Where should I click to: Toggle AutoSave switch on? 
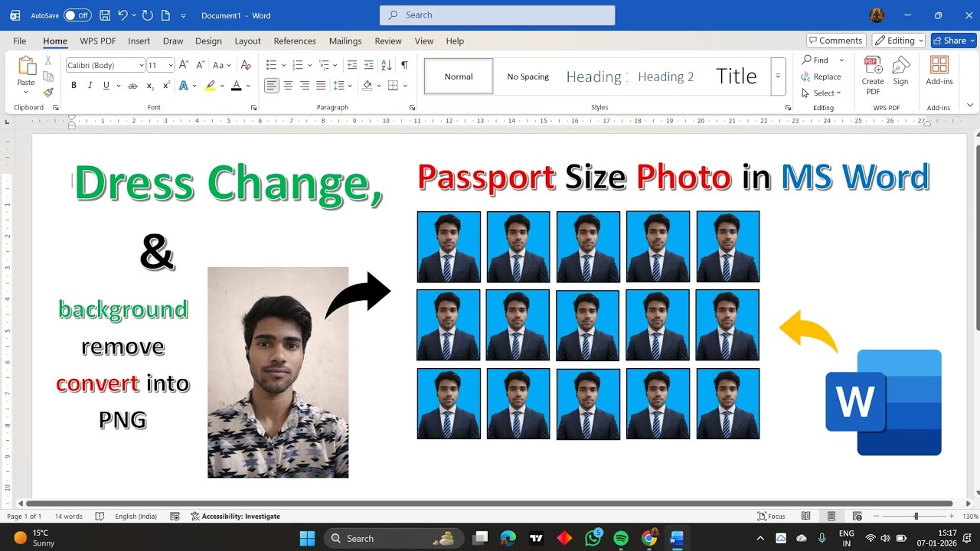[x=77, y=15]
